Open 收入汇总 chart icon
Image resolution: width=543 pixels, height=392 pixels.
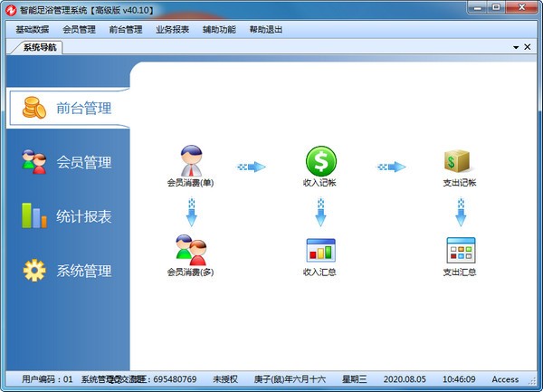pos(320,250)
